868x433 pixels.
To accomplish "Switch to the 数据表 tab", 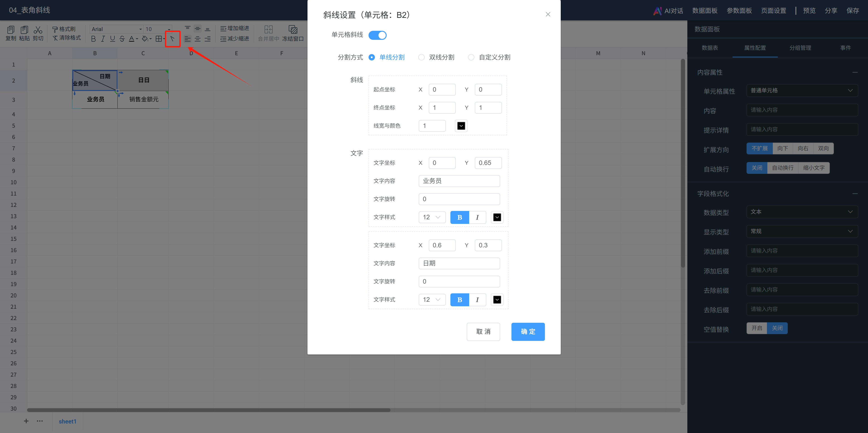I will point(710,48).
